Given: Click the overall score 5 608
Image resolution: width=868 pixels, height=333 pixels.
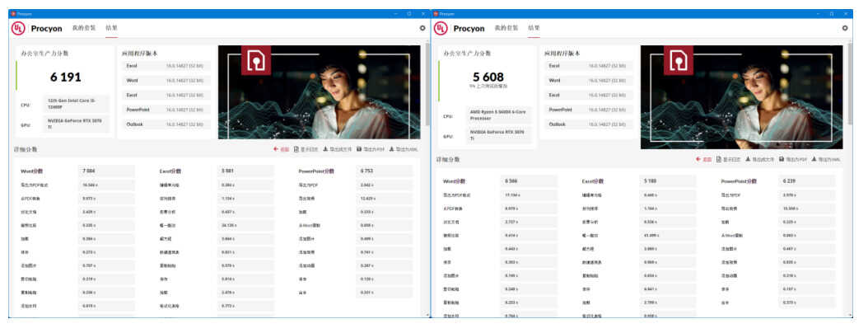Looking at the screenshot, I should [488, 76].
